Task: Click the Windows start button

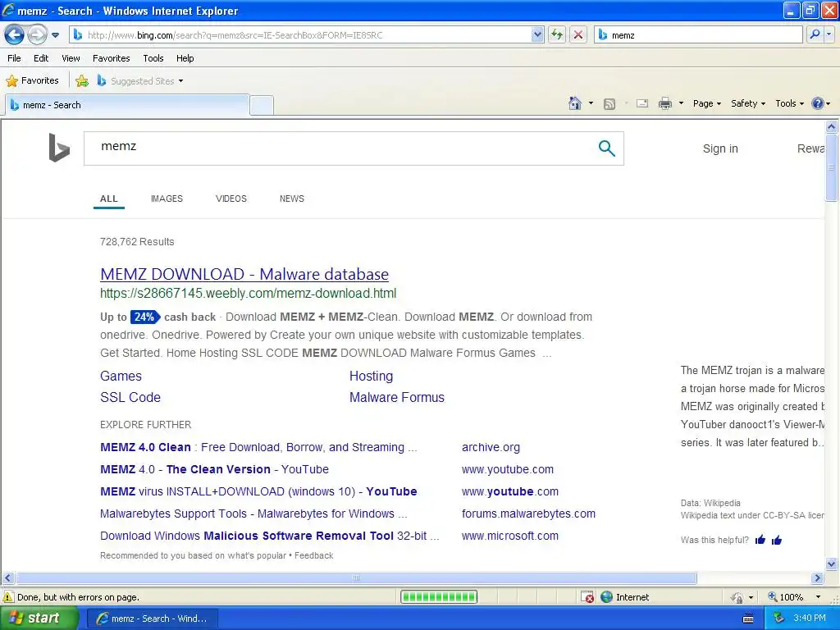Action: [x=39, y=619]
